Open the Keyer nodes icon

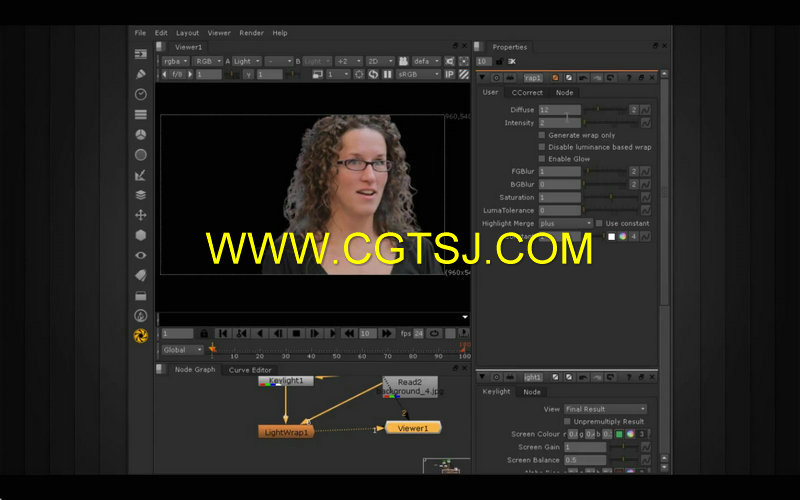coord(141,175)
